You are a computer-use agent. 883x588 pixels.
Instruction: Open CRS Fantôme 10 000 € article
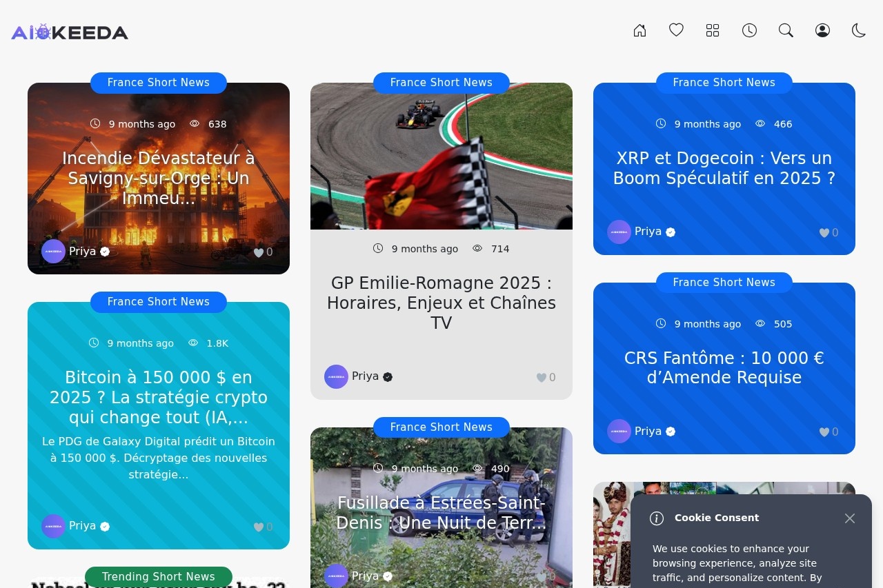tap(724, 367)
